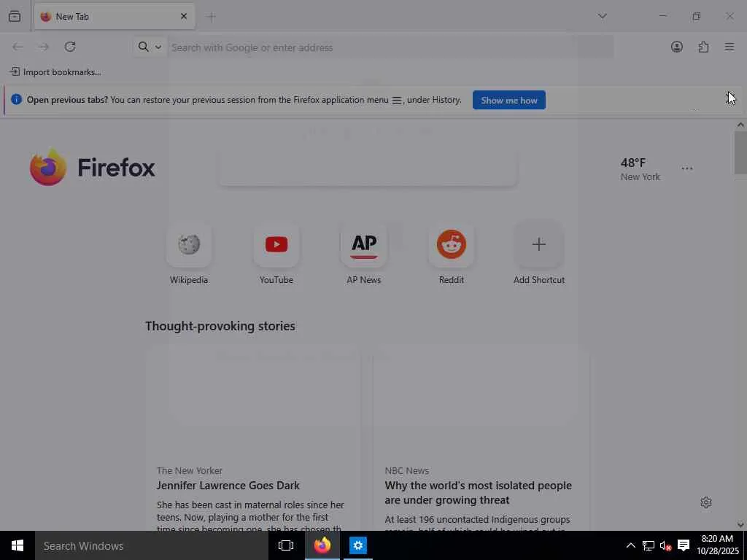Viewport: 747px width, 560px height.
Task: Expand the List all tabs chevron
Action: (602, 16)
